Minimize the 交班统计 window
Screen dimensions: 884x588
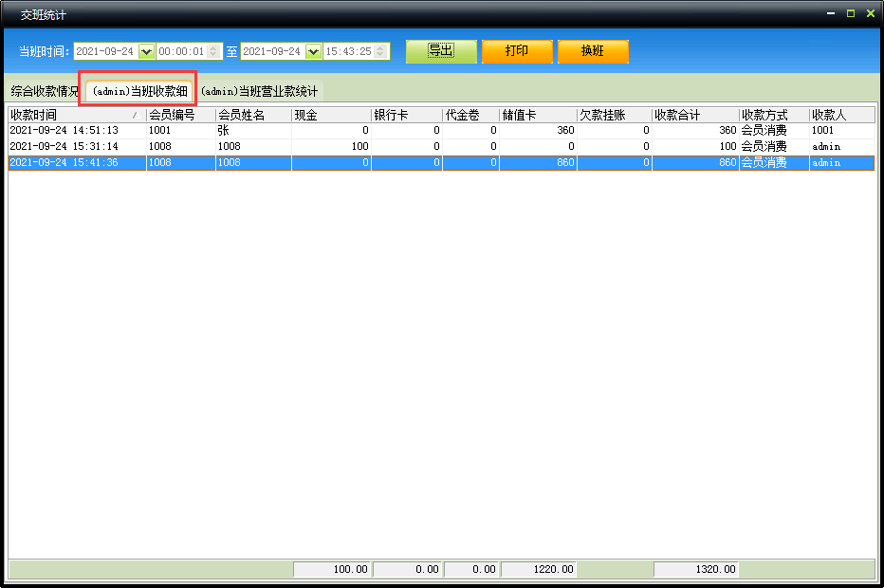pyautogui.click(x=831, y=13)
